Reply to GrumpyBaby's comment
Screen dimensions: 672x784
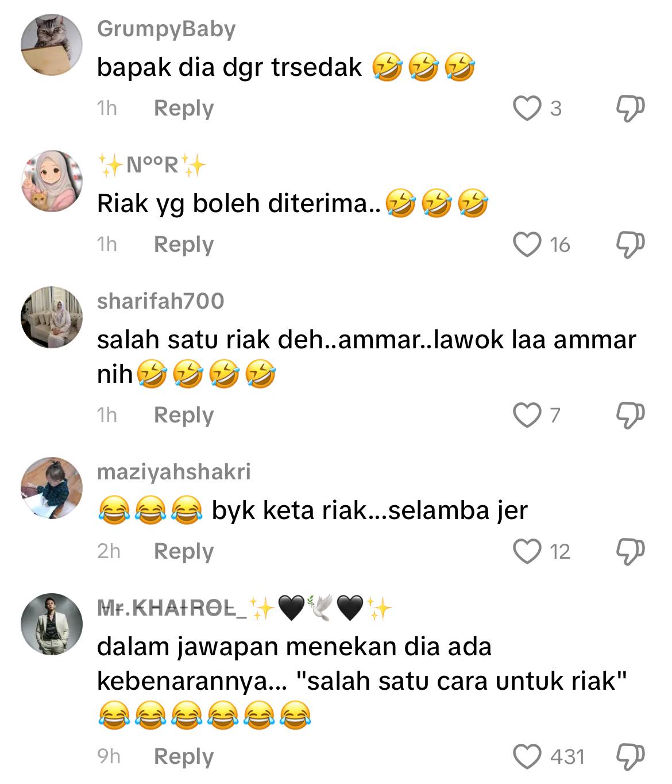click(x=184, y=109)
